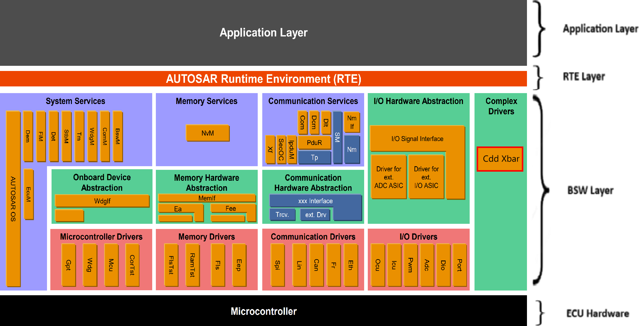644x326 pixels.
Task: Select the WdgIf block in Onboard Device Abstraction
Action: click(102, 201)
